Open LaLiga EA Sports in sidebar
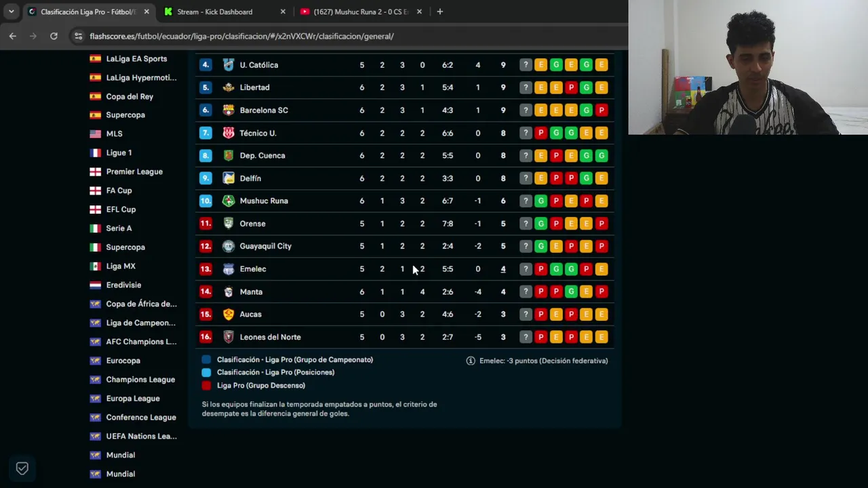The height and width of the screenshot is (488, 868). coord(136,59)
